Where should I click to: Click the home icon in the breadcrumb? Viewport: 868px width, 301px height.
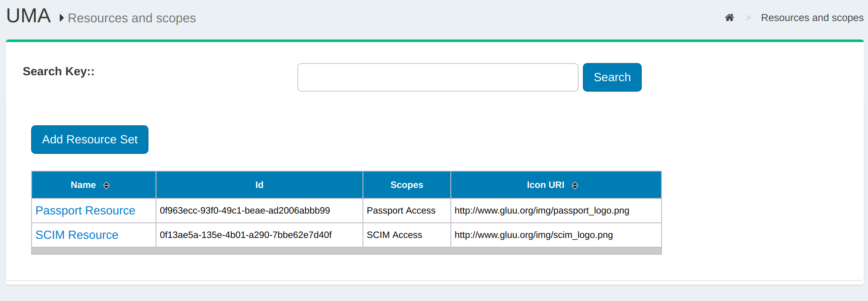point(729,18)
